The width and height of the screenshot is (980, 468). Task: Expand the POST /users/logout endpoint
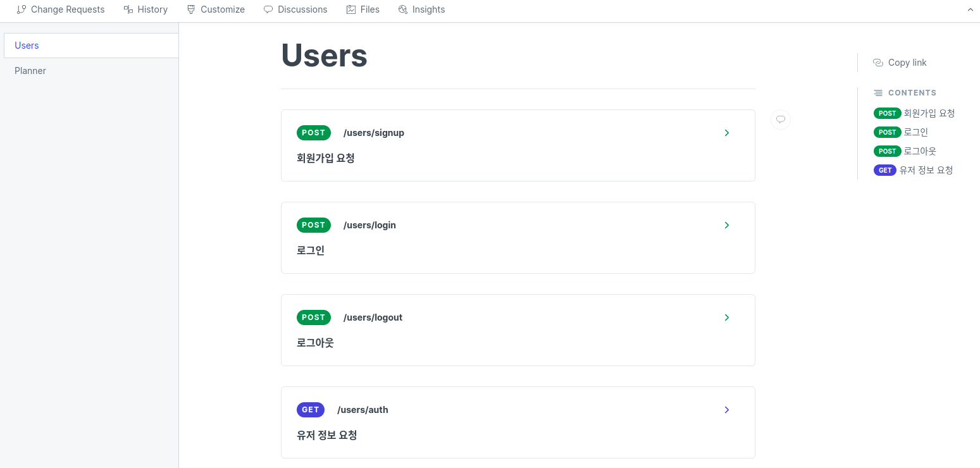(726, 317)
